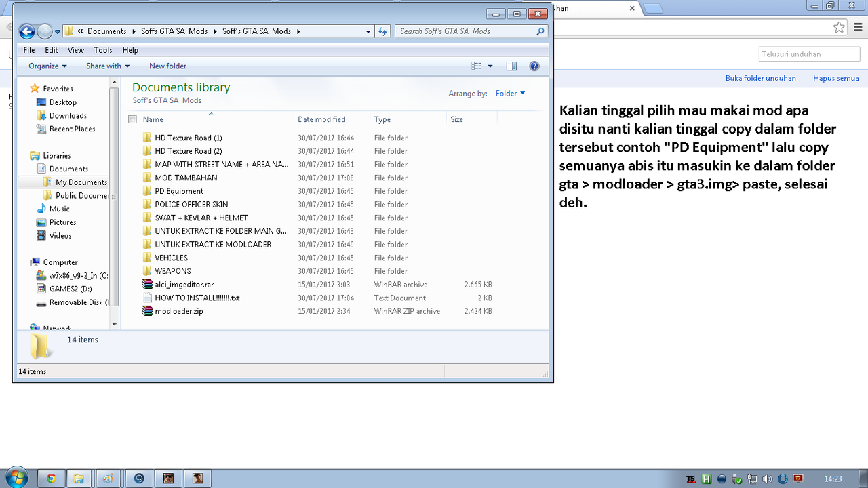Click the taskbar clock showing 14:23
This screenshot has height=488, width=868.
[833, 479]
